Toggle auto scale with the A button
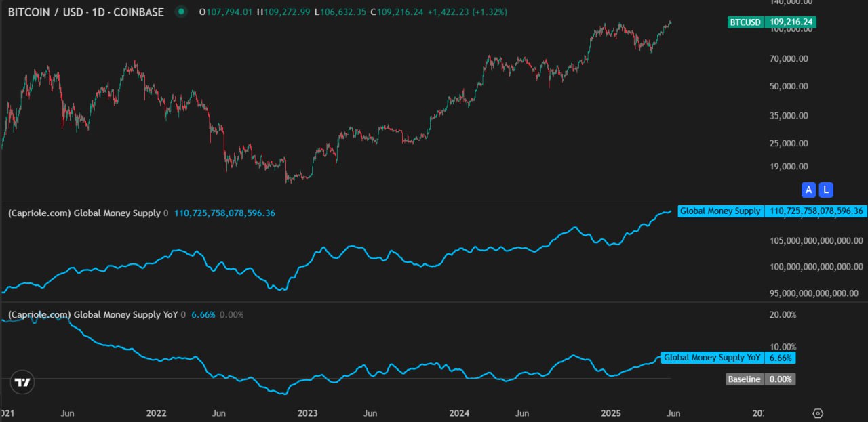Screen dimensions: 868x422 point(808,190)
